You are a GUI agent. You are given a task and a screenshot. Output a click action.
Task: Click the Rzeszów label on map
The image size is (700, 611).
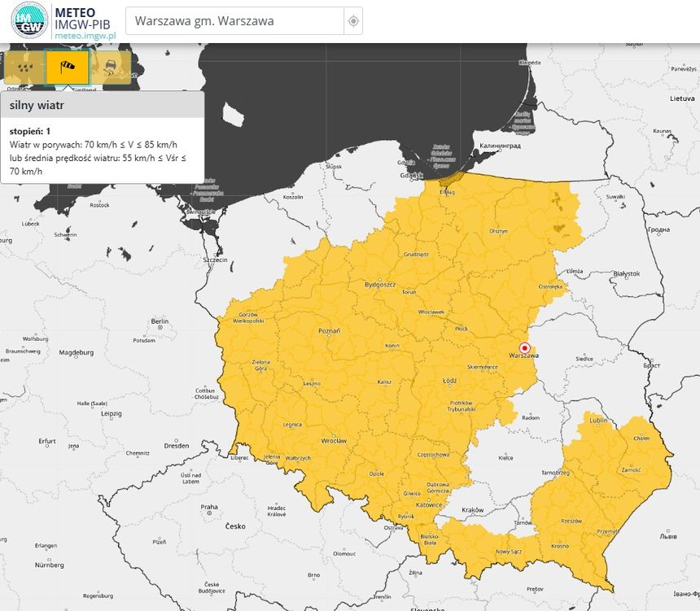(x=571, y=521)
